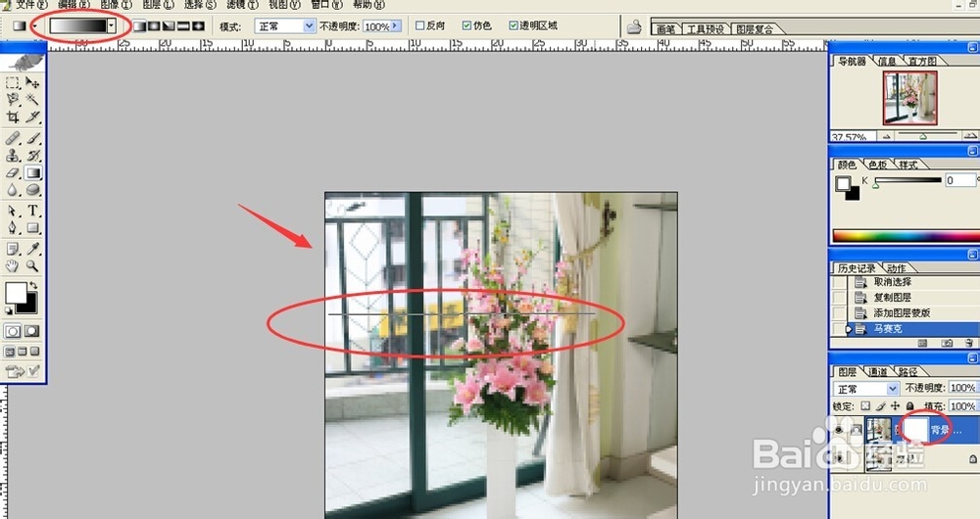Switch to the 动作 tab
This screenshot has height=519, width=980.
point(897,268)
